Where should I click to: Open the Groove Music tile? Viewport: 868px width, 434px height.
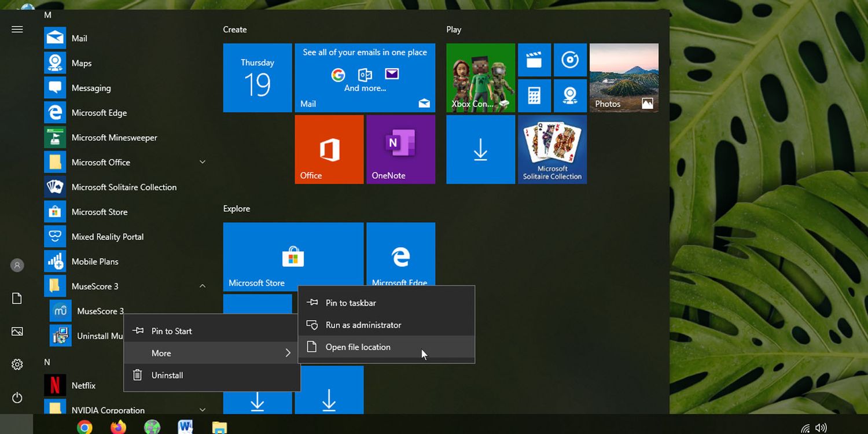click(x=570, y=60)
